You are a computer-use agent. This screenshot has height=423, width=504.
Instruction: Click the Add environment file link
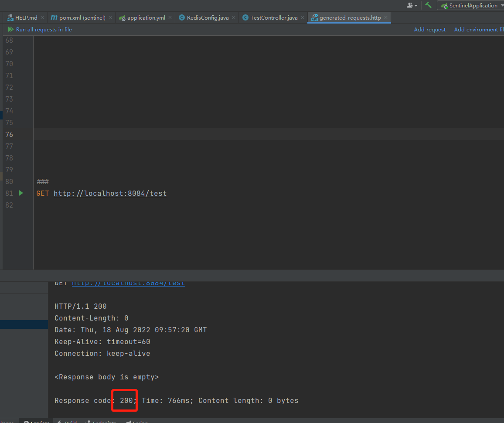click(x=479, y=30)
